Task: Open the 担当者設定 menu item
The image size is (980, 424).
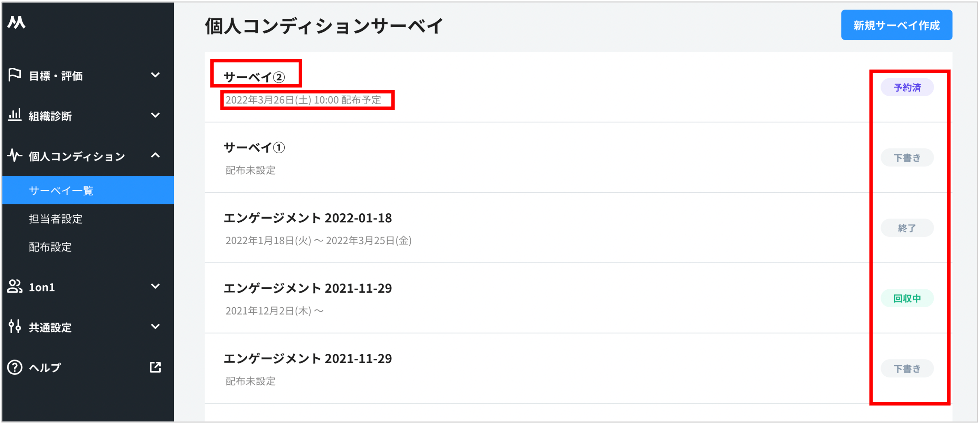Action: tap(56, 219)
